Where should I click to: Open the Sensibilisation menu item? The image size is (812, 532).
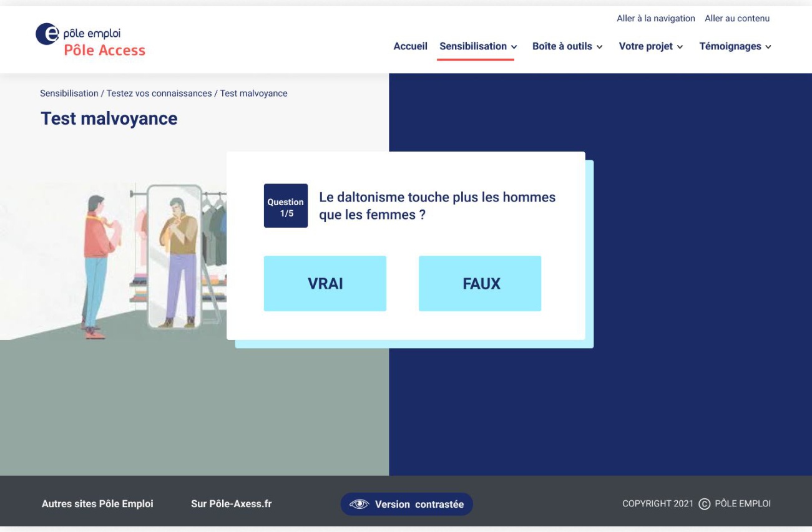click(x=473, y=46)
